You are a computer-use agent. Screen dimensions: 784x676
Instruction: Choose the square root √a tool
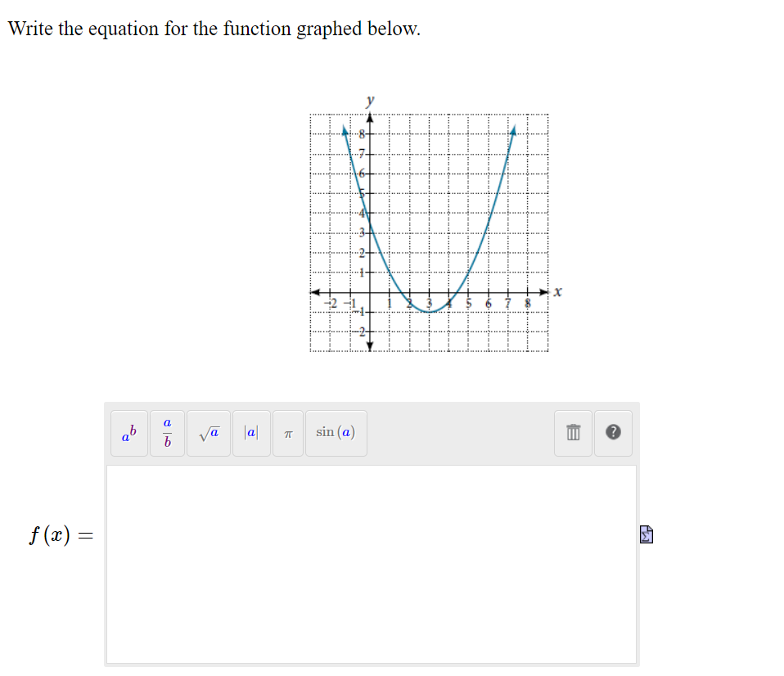pyautogui.click(x=208, y=432)
